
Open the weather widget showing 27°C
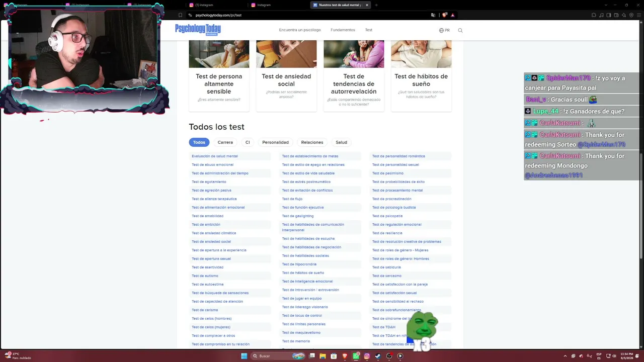[18, 356]
